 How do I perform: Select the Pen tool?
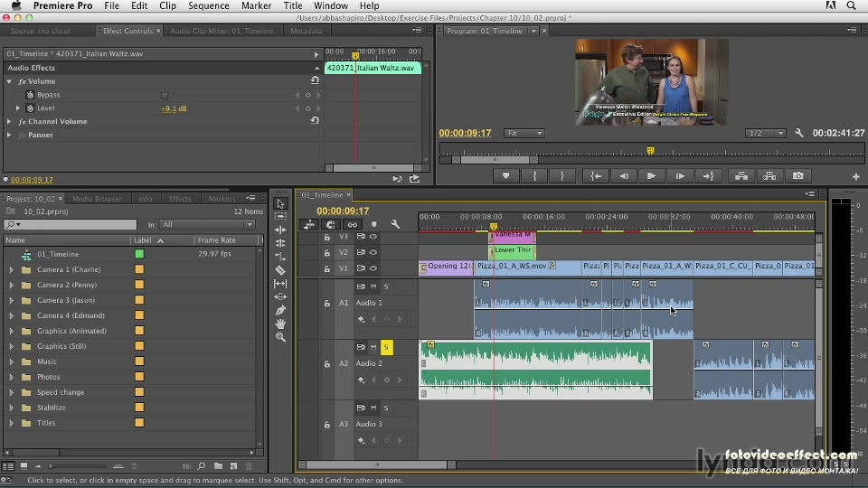coord(280,310)
